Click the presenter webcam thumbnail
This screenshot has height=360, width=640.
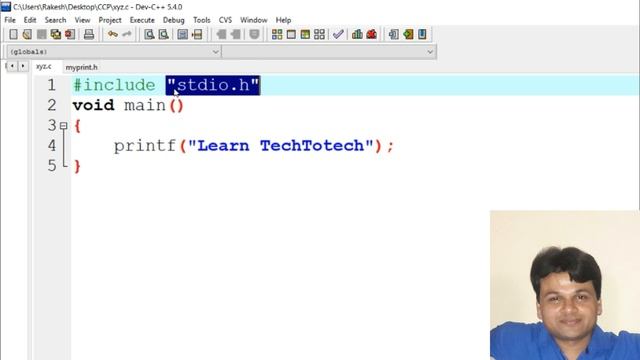[x=565, y=285]
